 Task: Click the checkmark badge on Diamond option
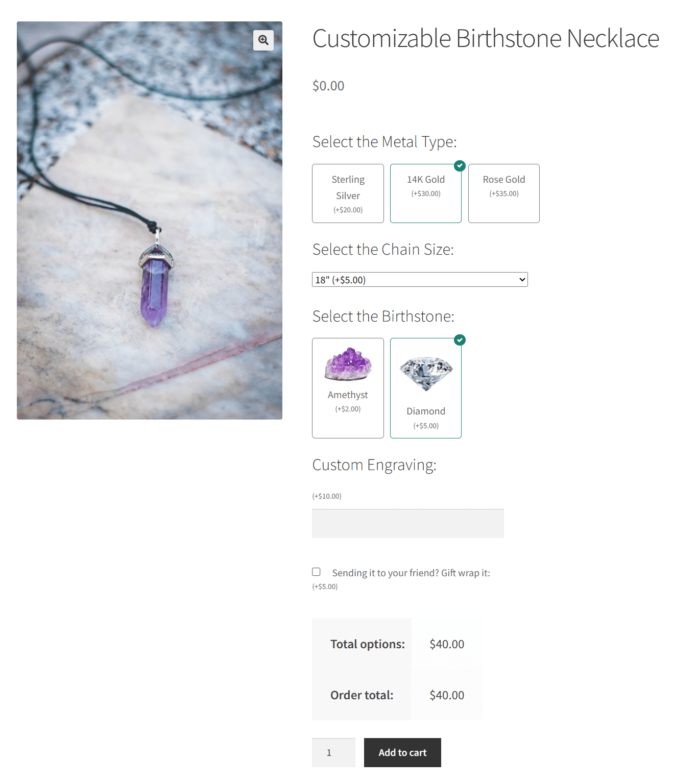point(460,340)
